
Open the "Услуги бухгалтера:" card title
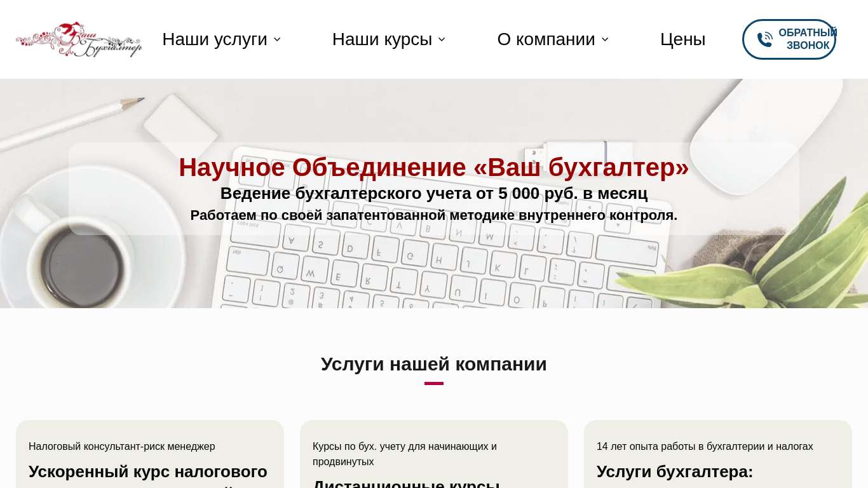tap(674, 471)
